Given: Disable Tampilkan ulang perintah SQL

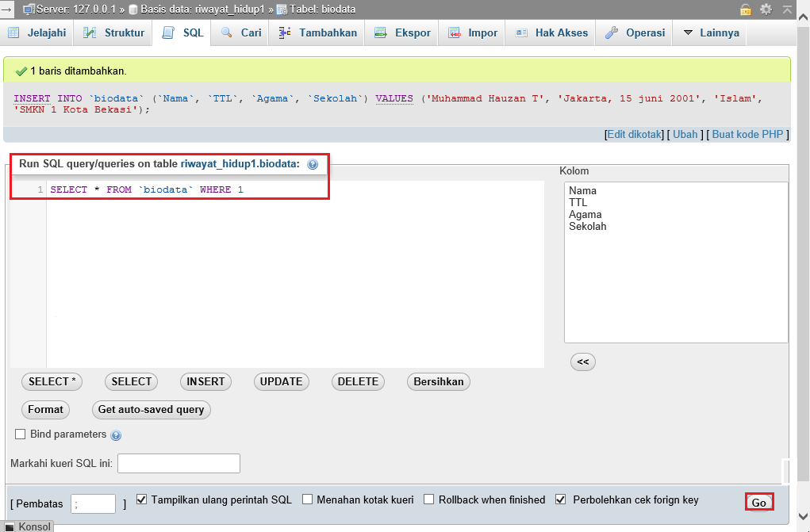Looking at the screenshot, I should (x=141, y=499).
